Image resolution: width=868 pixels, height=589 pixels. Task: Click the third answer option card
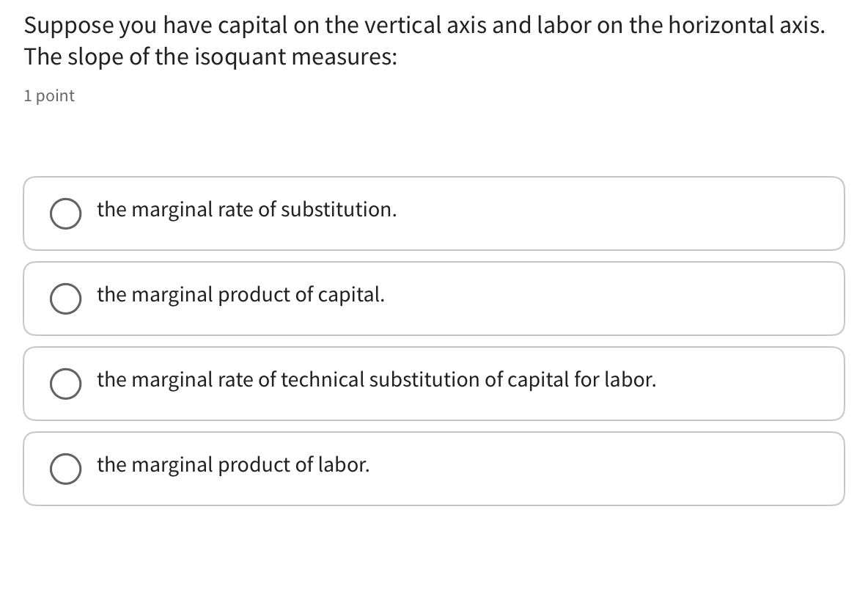[x=434, y=384]
